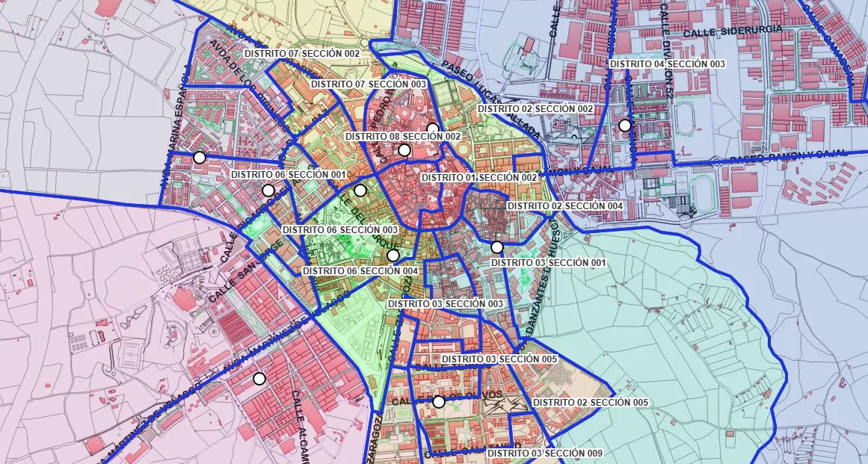Select the DISTRITO 02 SECCIÓN 005 label

pos(590,402)
